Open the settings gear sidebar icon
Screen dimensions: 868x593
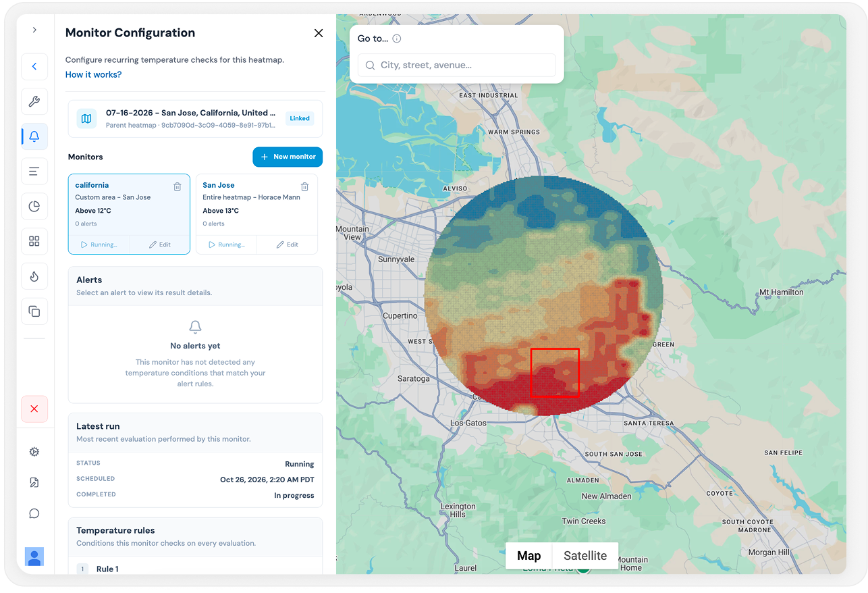(x=34, y=452)
